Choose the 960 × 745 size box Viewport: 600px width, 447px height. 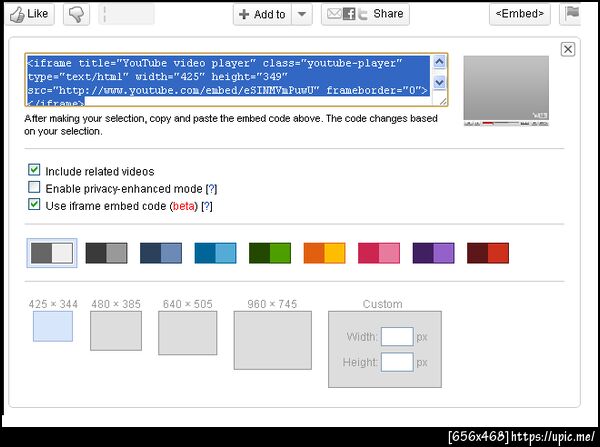273,340
